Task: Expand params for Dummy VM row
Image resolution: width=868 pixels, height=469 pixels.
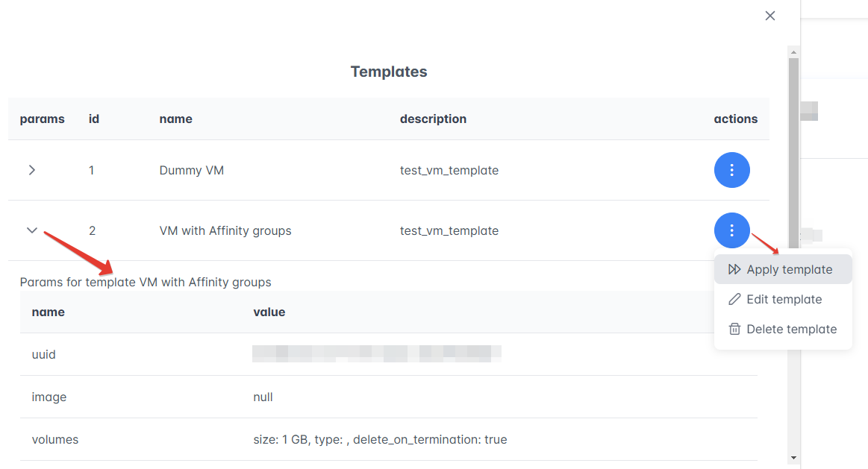Action: 31,171
